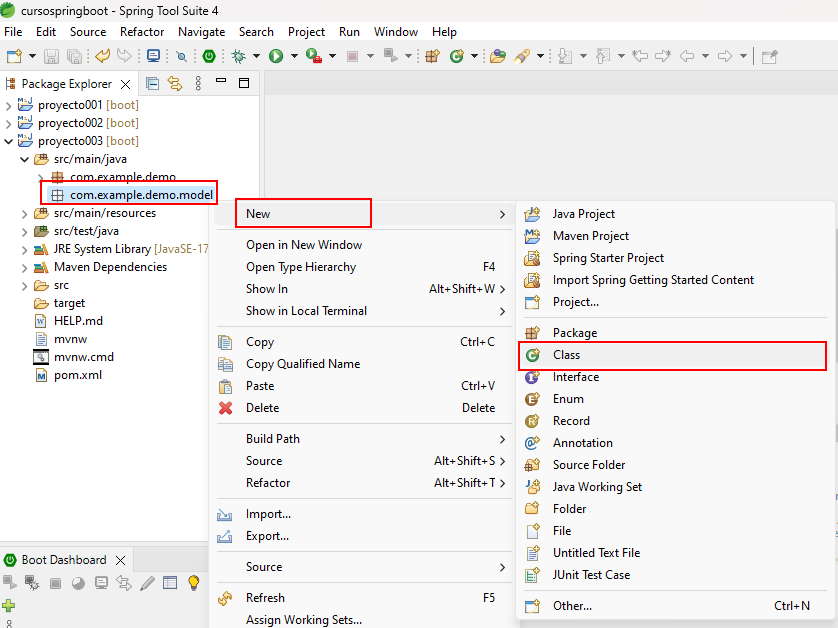This screenshot has width=838, height=628.
Task: Open dropdown arrow next to Run icon
Action: 294,56
